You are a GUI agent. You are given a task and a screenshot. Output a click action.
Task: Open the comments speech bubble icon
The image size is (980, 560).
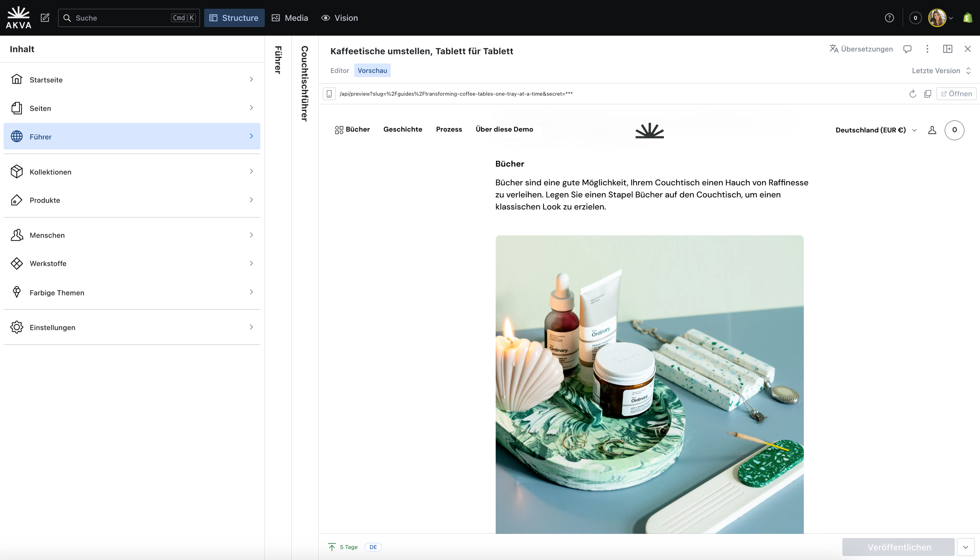tap(907, 49)
